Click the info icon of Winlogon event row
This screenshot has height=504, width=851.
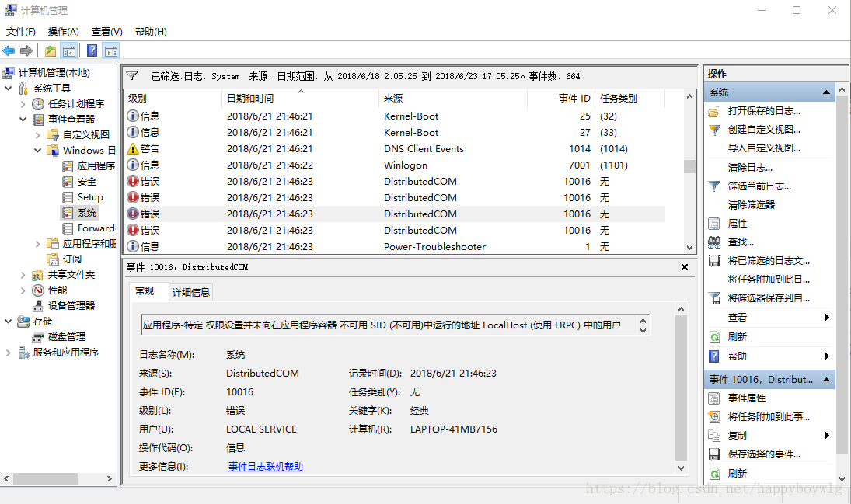[132, 165]
